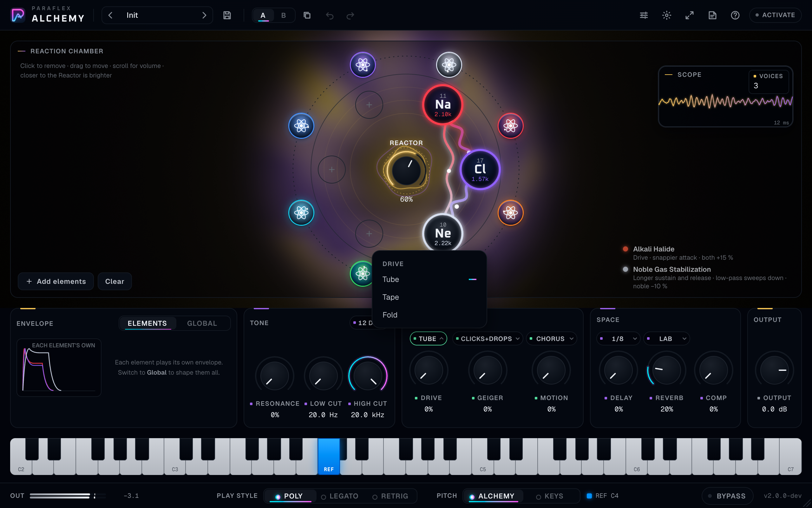Click the purple atom element at the top of the outer ring

363,65
